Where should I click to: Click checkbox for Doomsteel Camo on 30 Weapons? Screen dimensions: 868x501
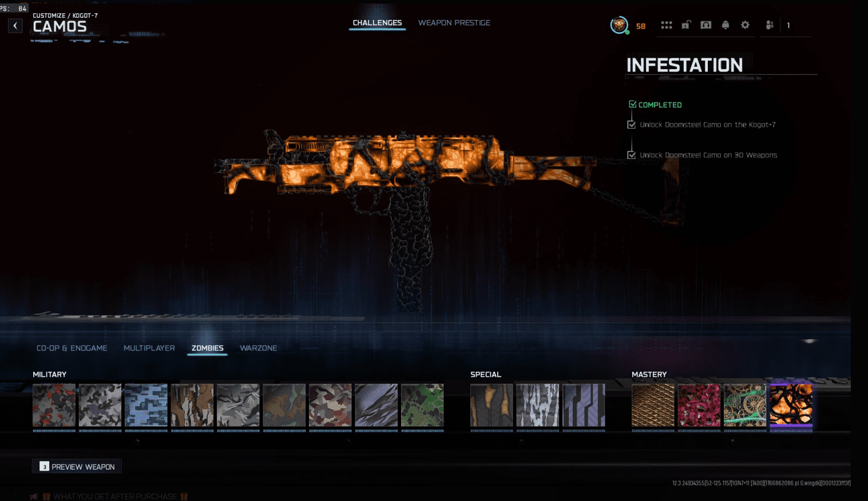632,155
